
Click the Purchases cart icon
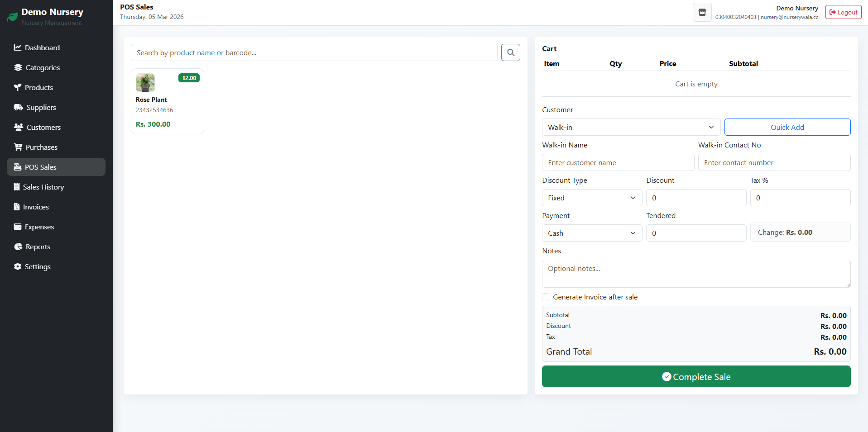pyautogui.click(x=18, y=147)
